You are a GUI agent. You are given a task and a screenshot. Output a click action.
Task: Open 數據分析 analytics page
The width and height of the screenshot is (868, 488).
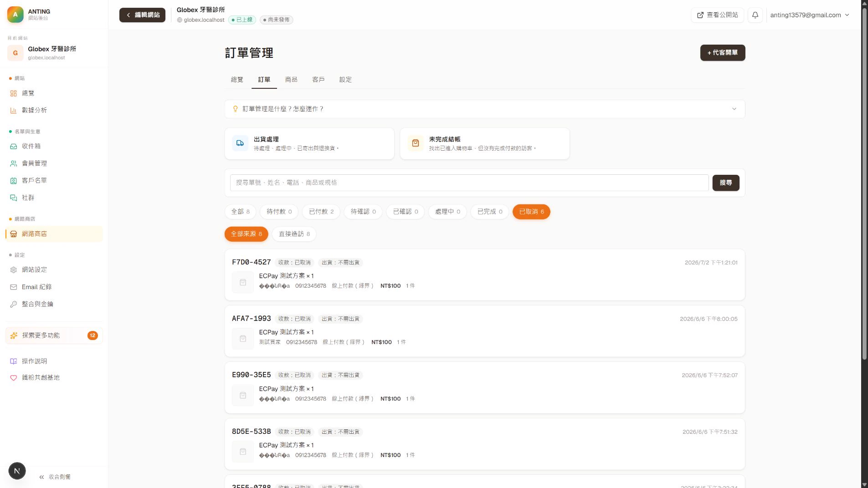pos(54,110)
